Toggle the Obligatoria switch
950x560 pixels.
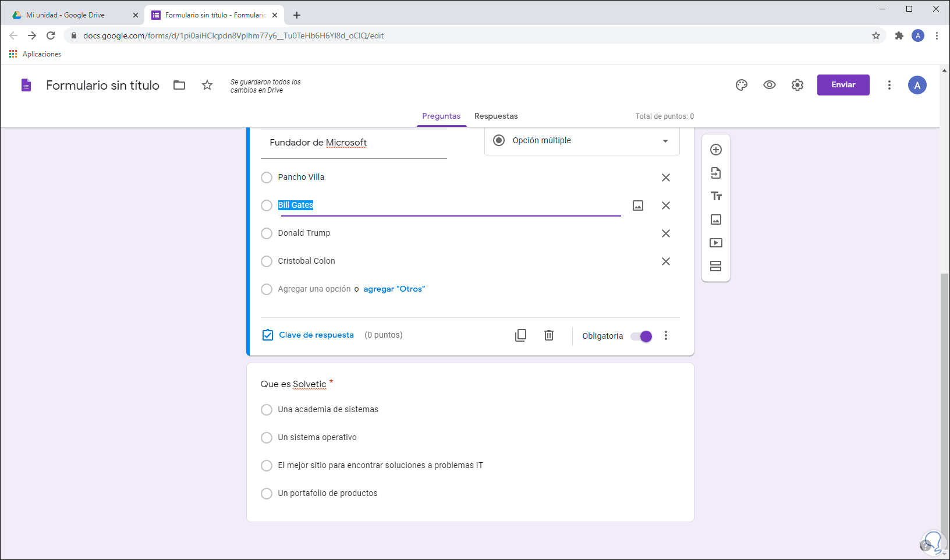pos(641,336)
